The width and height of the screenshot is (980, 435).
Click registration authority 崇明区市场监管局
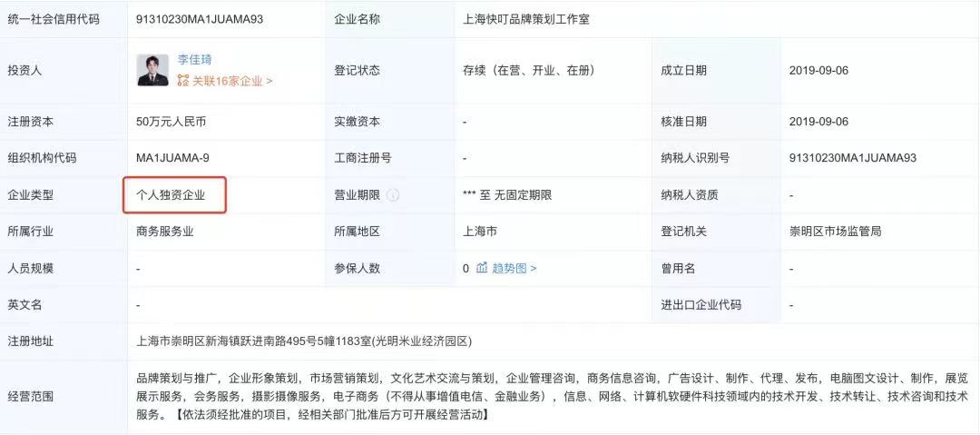835,232
